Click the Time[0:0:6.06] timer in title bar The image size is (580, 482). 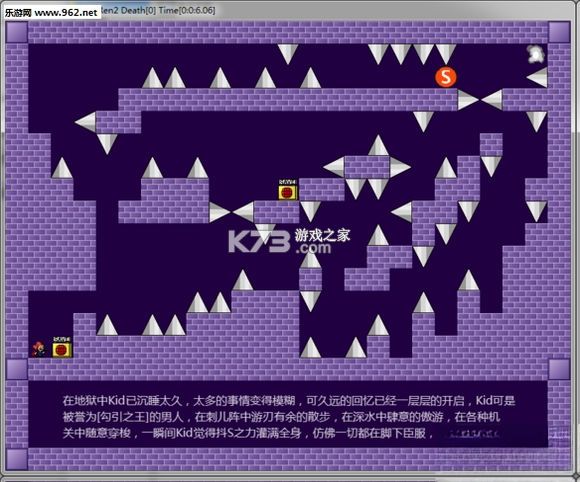[187, 10]
